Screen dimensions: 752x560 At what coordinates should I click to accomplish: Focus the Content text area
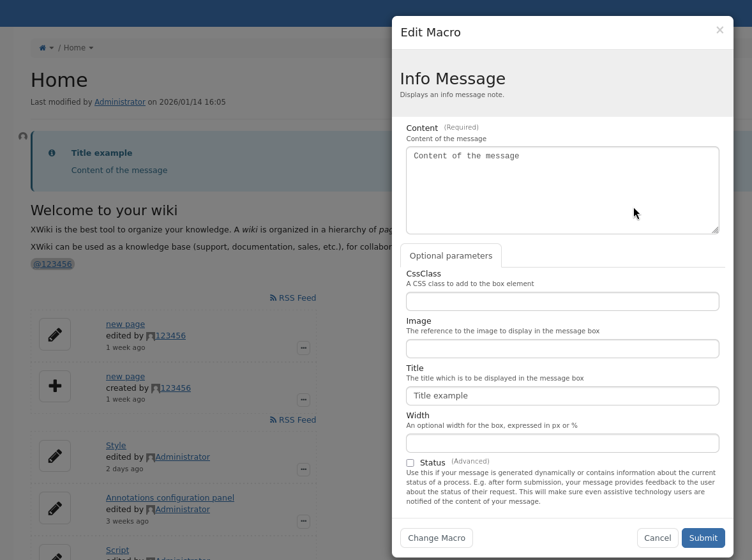pos(562,190)
